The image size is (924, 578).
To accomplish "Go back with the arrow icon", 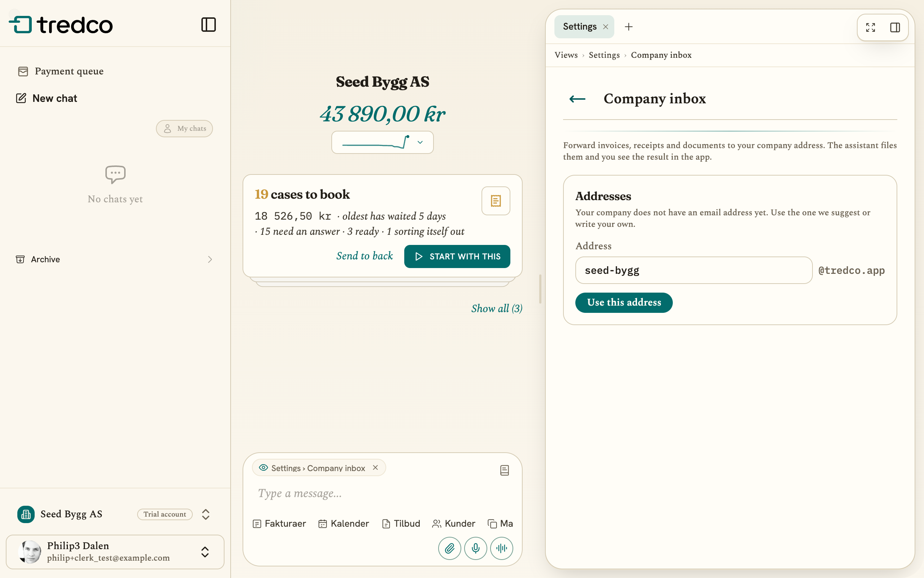I will pos(577,99).
